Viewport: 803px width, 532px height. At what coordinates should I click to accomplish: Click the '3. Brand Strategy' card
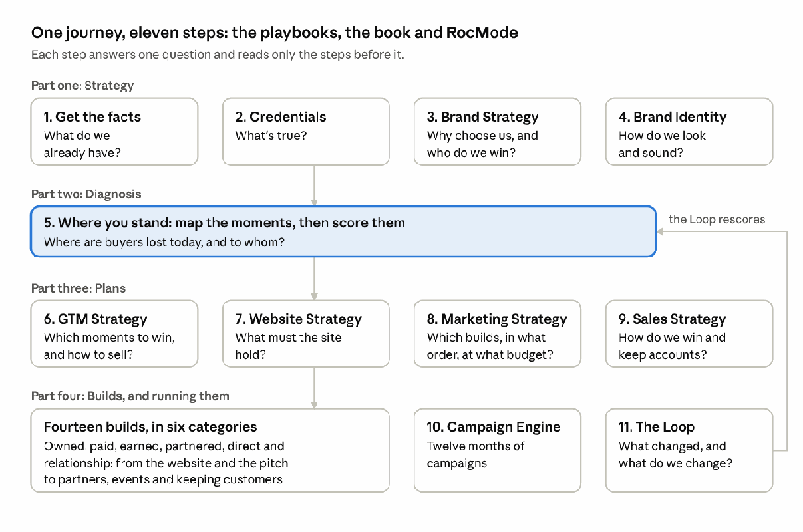[x=498, y=132]
